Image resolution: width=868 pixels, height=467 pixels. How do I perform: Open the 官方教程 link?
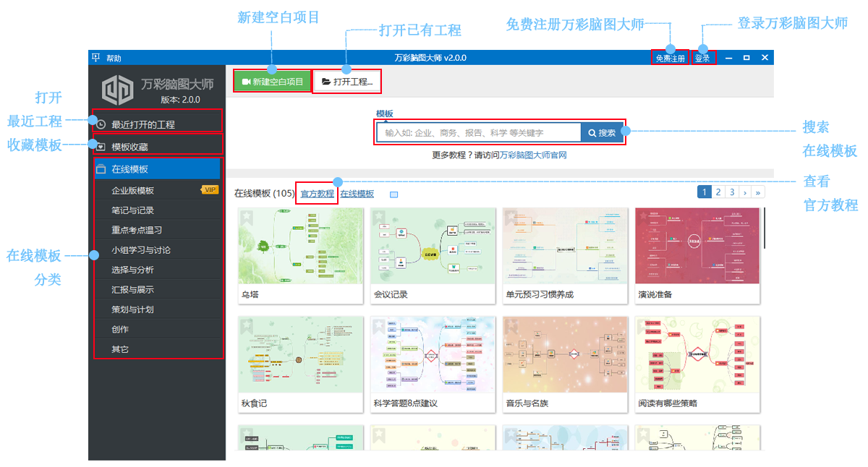(x=317, y=194)
